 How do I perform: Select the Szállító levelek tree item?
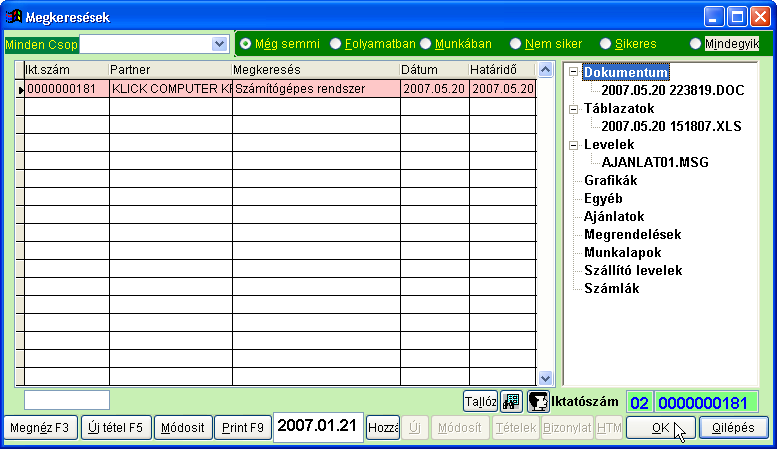[x=633, y=271]
